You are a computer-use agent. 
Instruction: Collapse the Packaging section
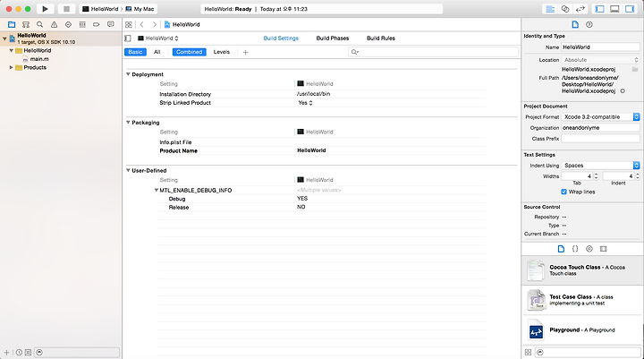pos(128,123)
